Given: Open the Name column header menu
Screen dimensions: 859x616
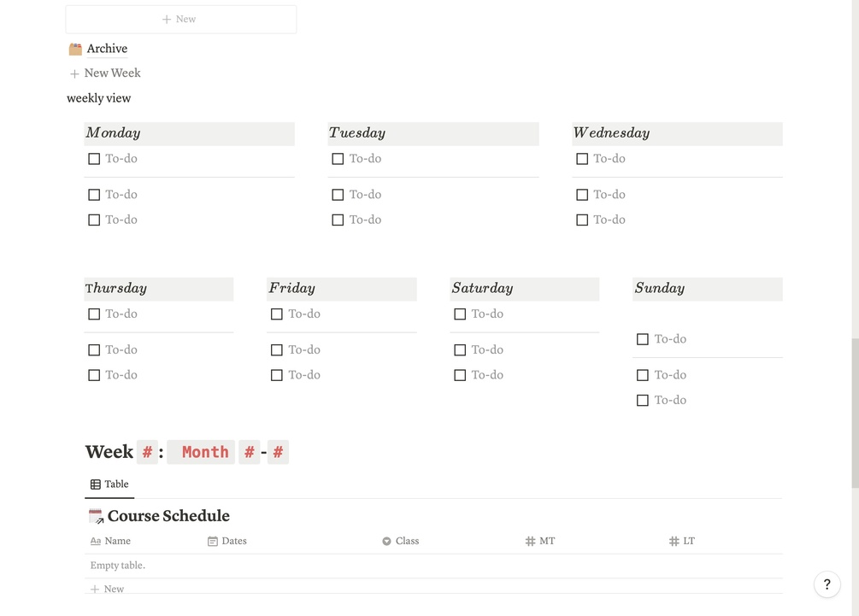Looking at the screenshot, I should [x=117, y=541].
